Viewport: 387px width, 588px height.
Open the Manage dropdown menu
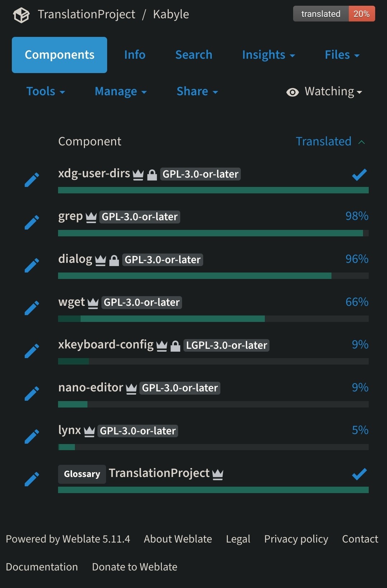pos(121,92)
